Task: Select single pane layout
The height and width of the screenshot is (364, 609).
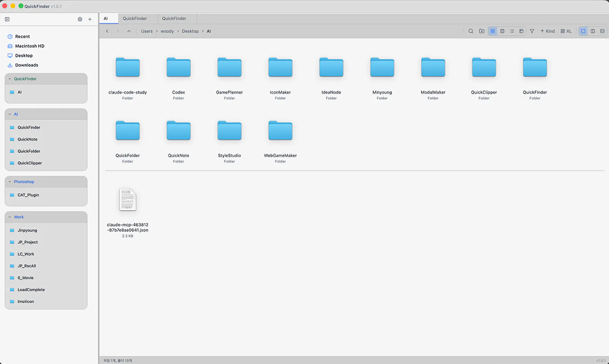Action: click(x=583, y=31)
